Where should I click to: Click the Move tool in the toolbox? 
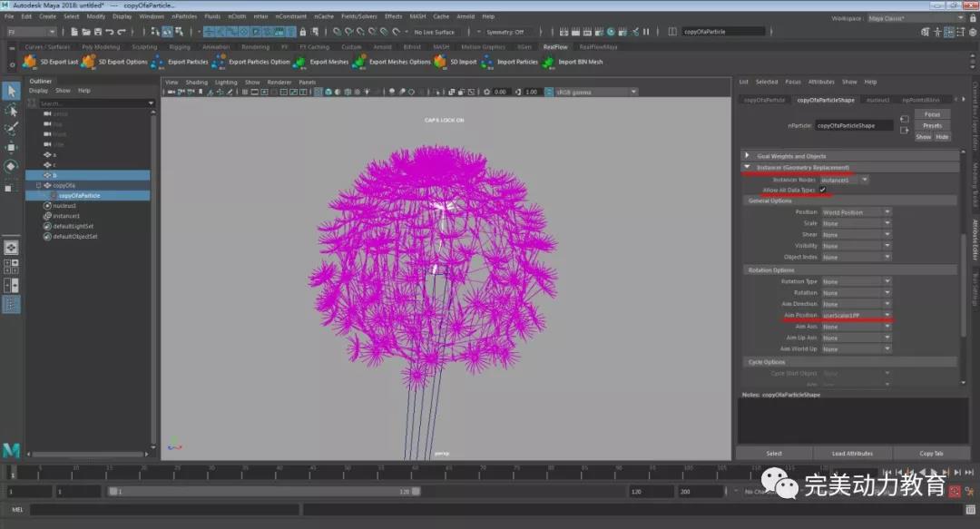11,147
